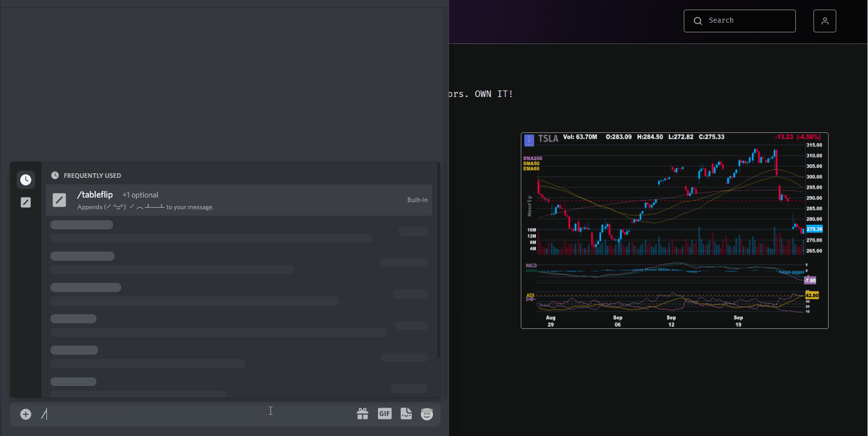This screenshot has height=436, width=868.
Task: Click the Search box in website header
Action: click(x=739, y=21)
